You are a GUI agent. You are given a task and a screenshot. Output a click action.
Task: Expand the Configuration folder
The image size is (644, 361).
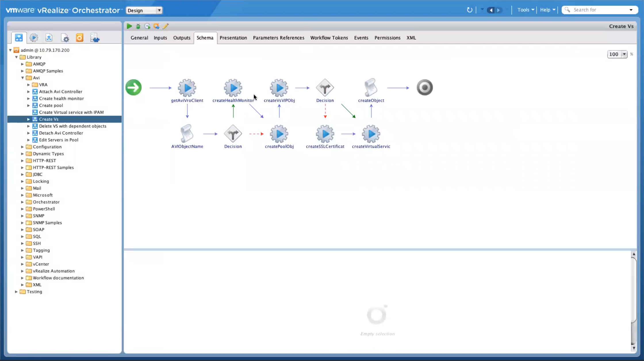[x=22, y=147]
